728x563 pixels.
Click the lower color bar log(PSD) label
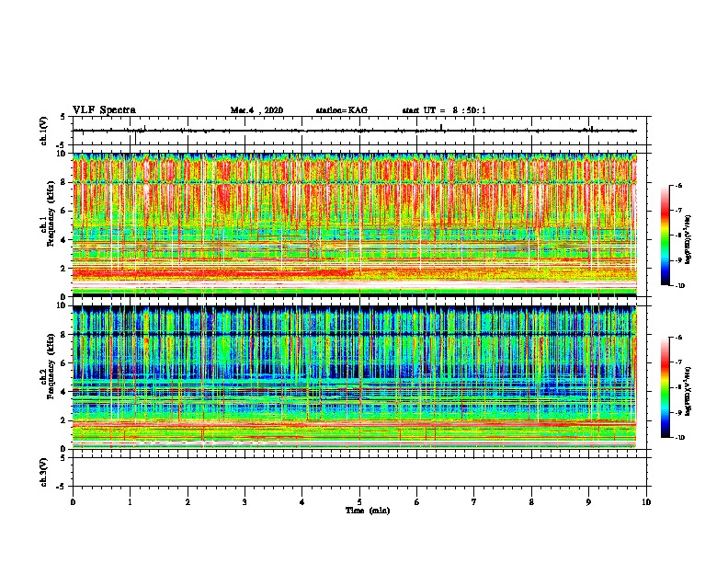tap(688, 391)
